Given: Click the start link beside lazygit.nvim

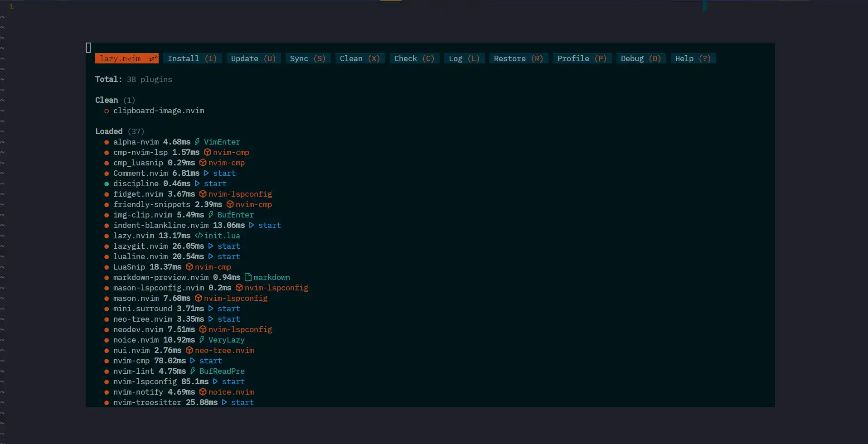Looking at the screenshot, I should click(229, 246).
